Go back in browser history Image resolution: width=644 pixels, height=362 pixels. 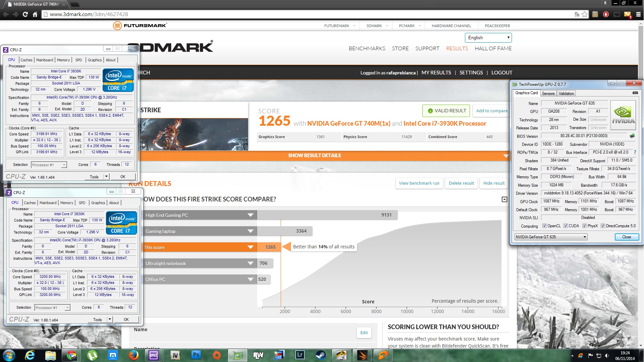(x=6, y=14)
